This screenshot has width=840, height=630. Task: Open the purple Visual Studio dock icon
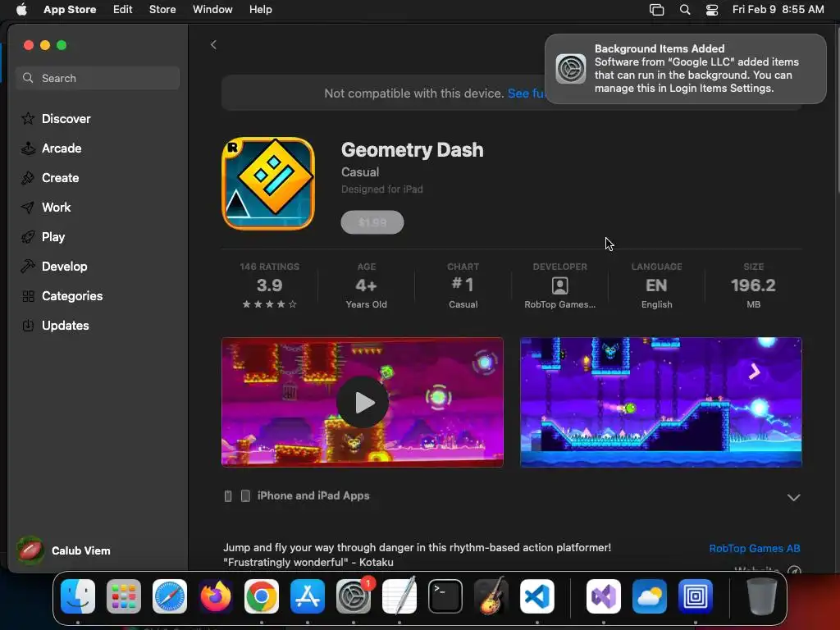[604, 596]
